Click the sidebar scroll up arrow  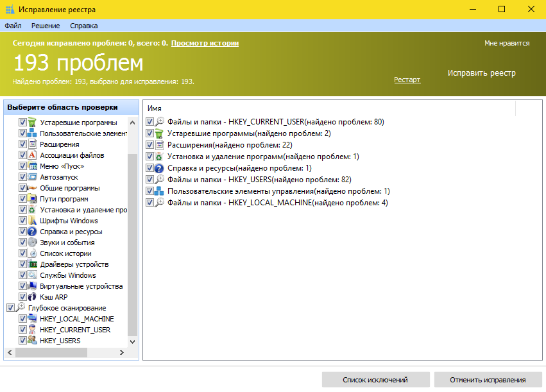pos(132,123)
